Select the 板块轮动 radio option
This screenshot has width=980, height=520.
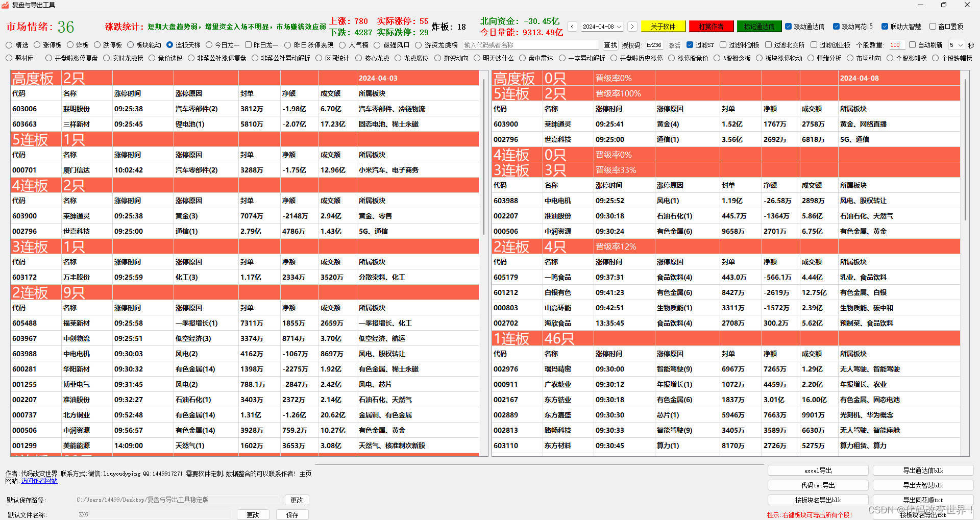[144, 45]
